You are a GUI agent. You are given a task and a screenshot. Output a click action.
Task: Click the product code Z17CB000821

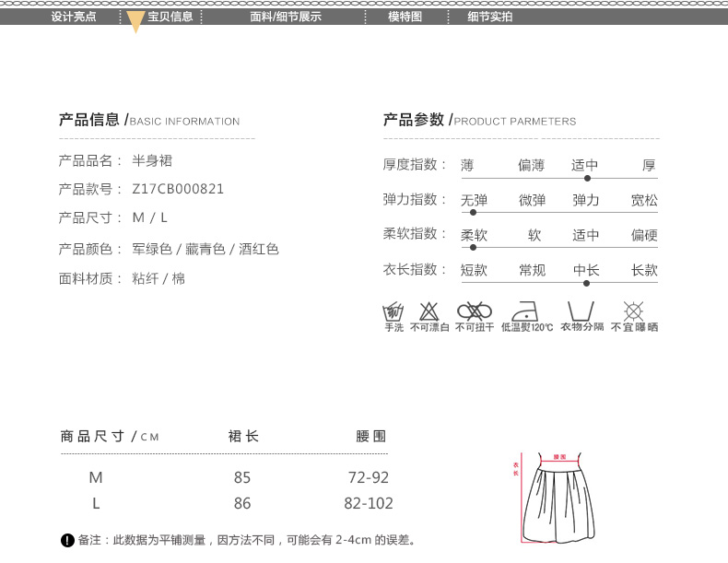[179, 189]
